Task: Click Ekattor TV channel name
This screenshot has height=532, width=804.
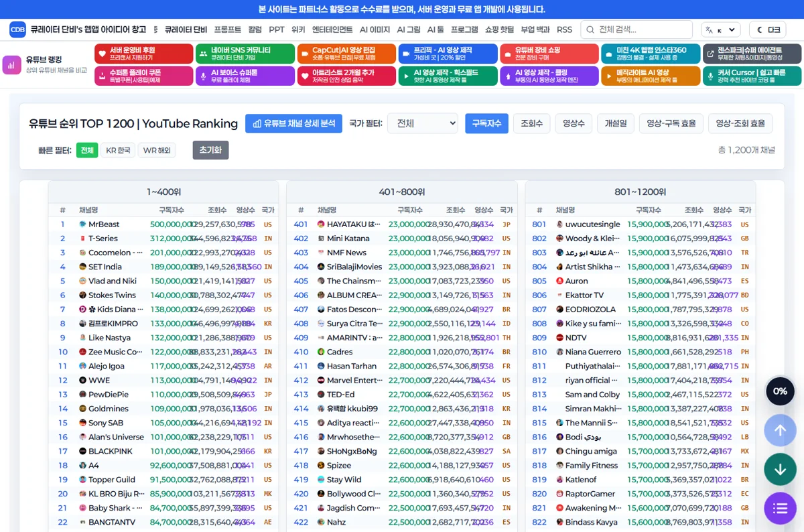Action: (584, 295)
